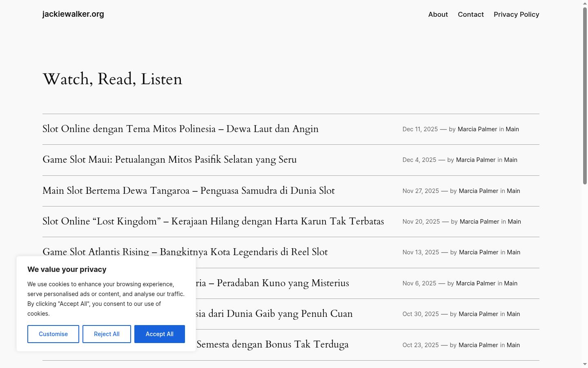This screenshot has height=368, width=588.
Task: Open Main category on Dec 11 post
Action: click(x=512, y=129)
